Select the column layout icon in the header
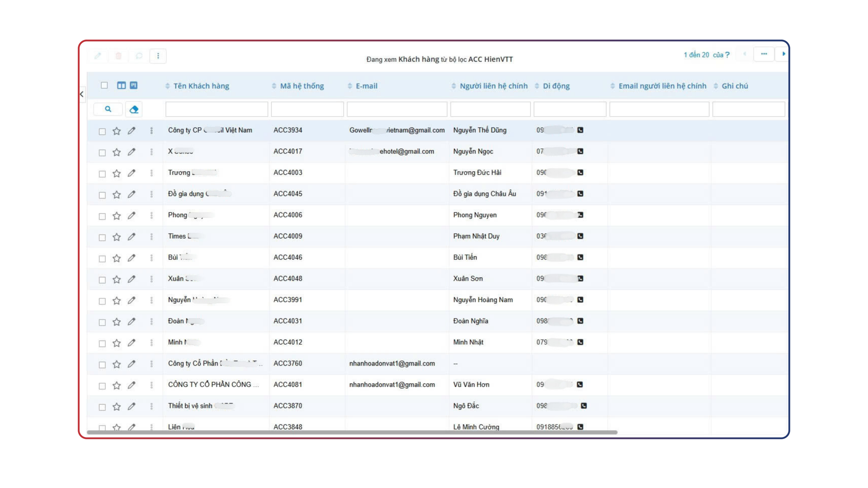The height and width of the screenshot is (488, 868). click(121, 85)
